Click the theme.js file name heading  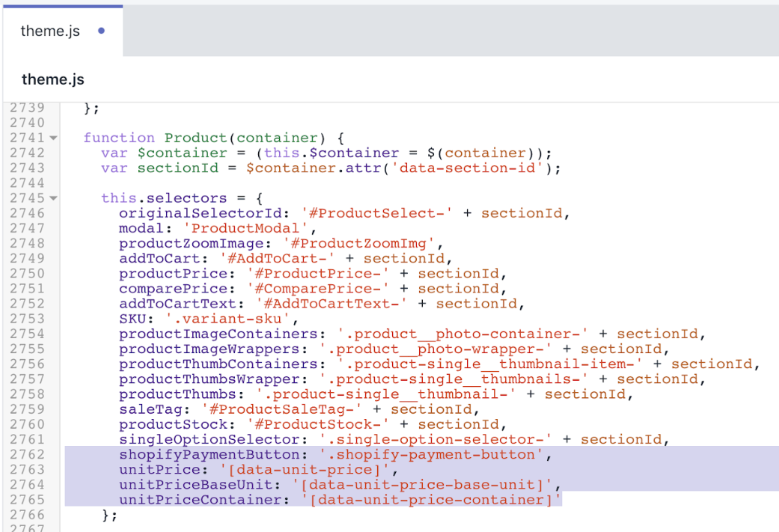point(52,79)
